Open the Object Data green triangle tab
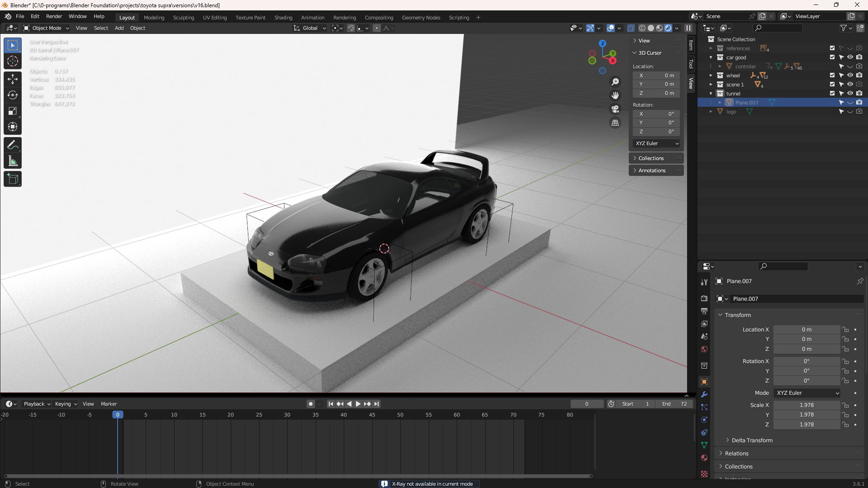 click(704, 445)
